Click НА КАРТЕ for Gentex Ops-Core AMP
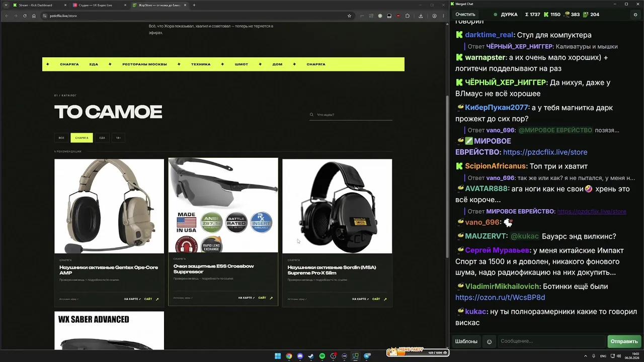644x362 pixels. (132, 299)
